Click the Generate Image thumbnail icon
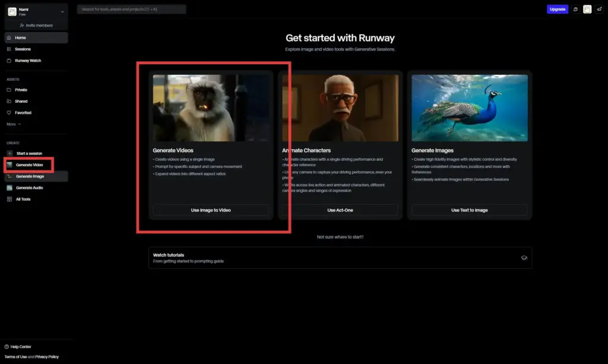608x364 pixels. (9, 176)
